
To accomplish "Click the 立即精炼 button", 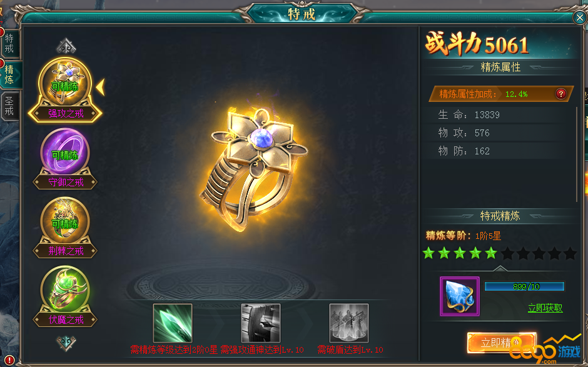I will click(x=502, y=342).
